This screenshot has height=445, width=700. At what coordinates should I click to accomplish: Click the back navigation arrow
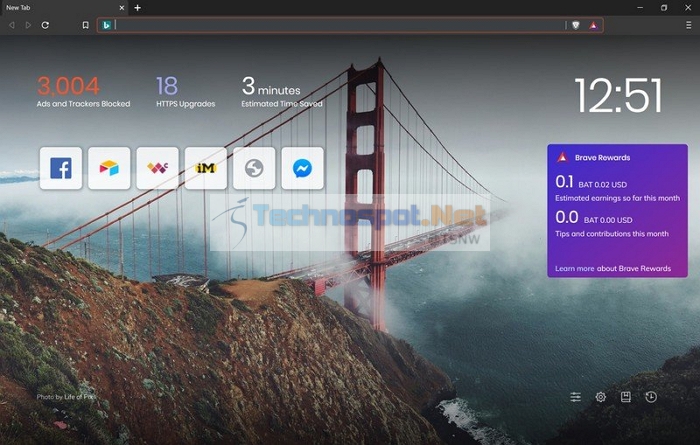[x=12, y=25]
